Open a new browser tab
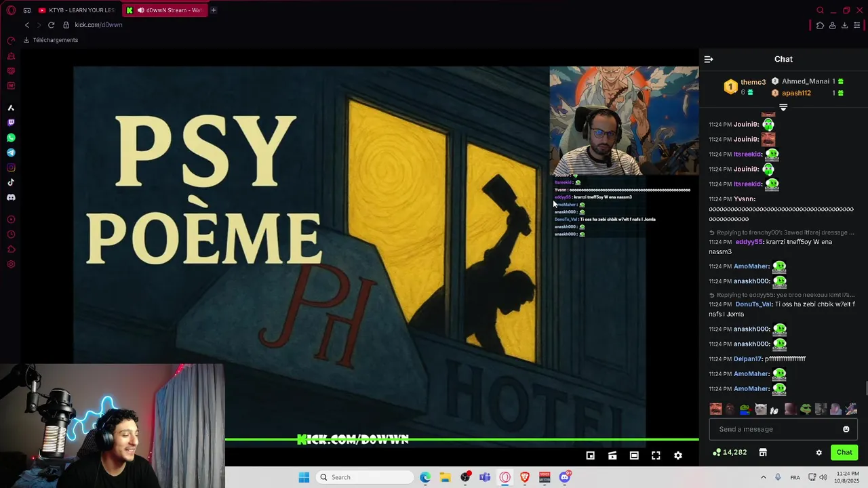This screenshot has width=868, height=488. [x=213, y=10]
